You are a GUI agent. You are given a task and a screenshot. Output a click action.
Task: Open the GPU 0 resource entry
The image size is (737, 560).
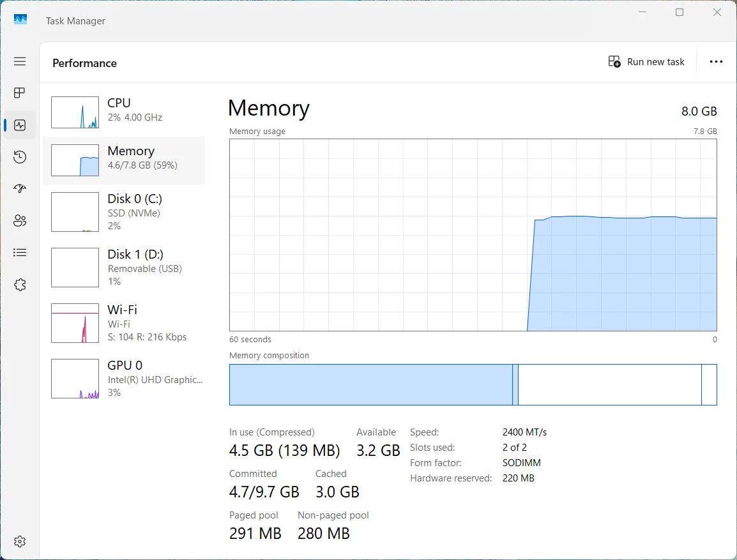(x=124, y=379)
